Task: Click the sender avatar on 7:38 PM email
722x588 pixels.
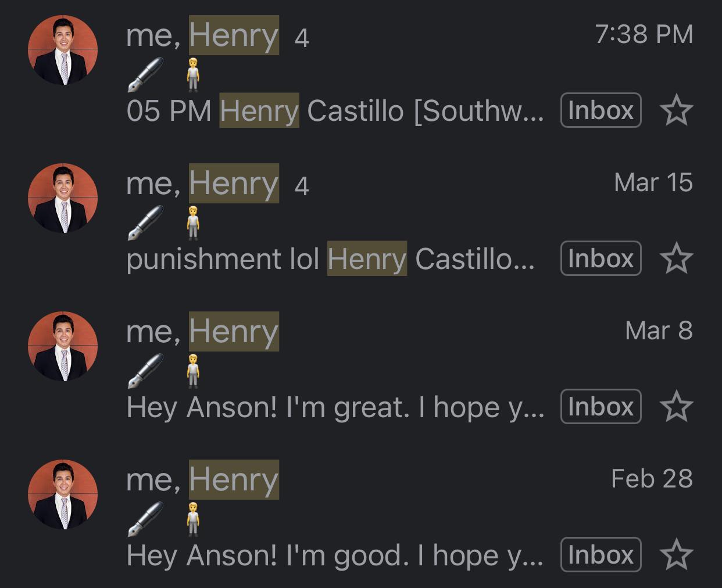Action: (63, 51)
